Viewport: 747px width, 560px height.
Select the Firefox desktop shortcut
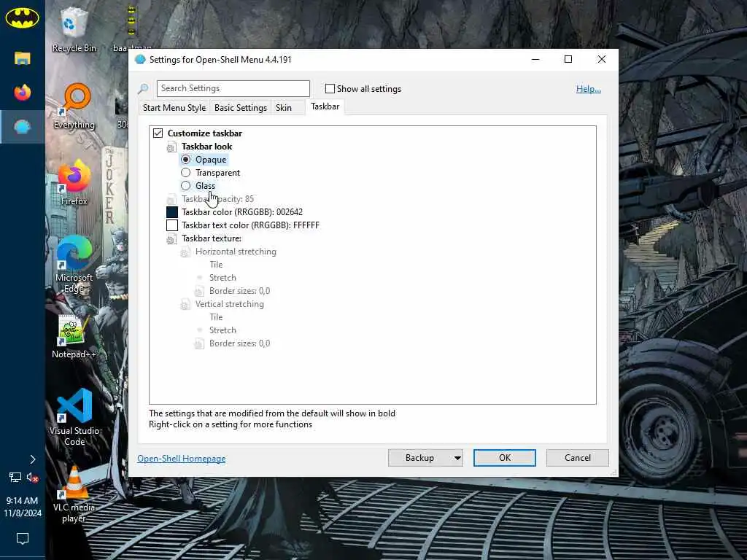pos(74,183)
